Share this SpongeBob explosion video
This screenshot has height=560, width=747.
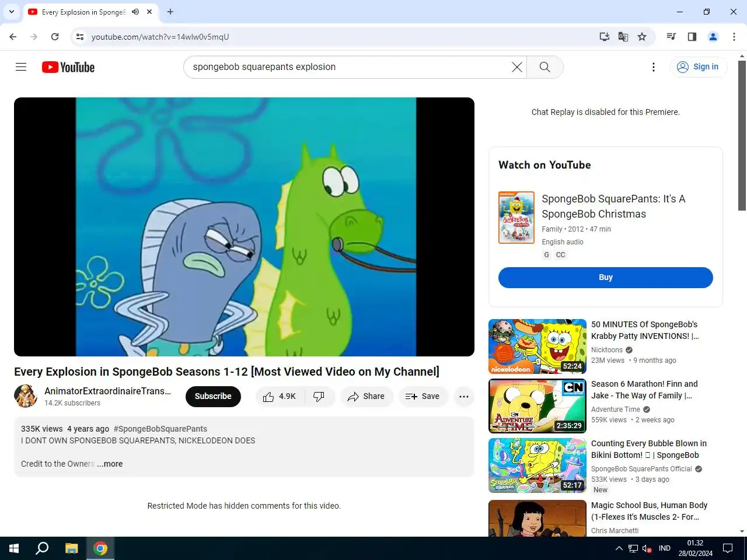(x=366, y=397)
